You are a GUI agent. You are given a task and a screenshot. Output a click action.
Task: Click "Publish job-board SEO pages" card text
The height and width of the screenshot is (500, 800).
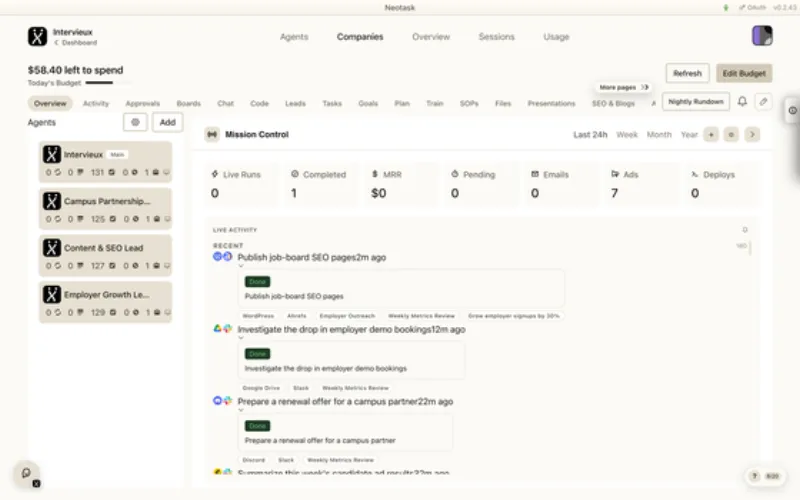[x=294, y=296]
